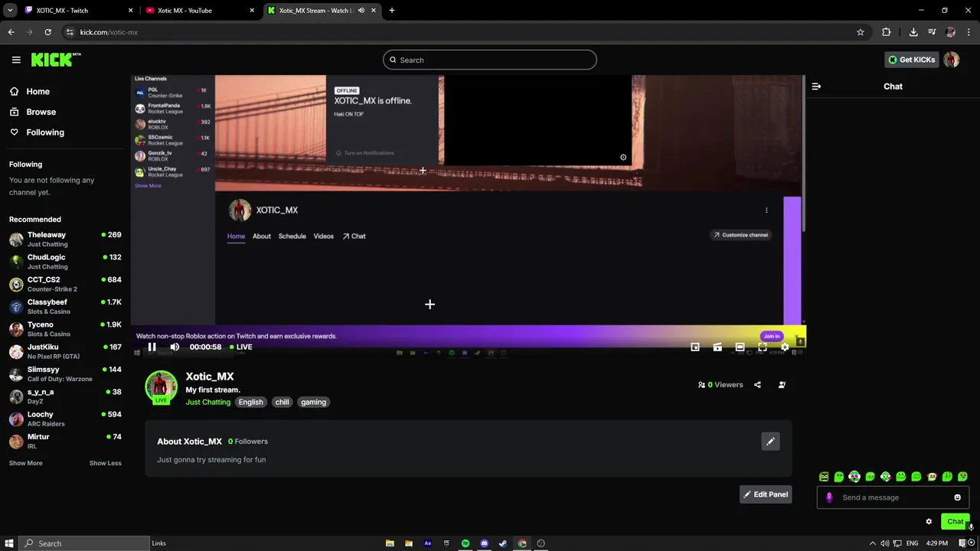980x551 pixels.
Task: Click the Edit Panel button
Action: 765,494
